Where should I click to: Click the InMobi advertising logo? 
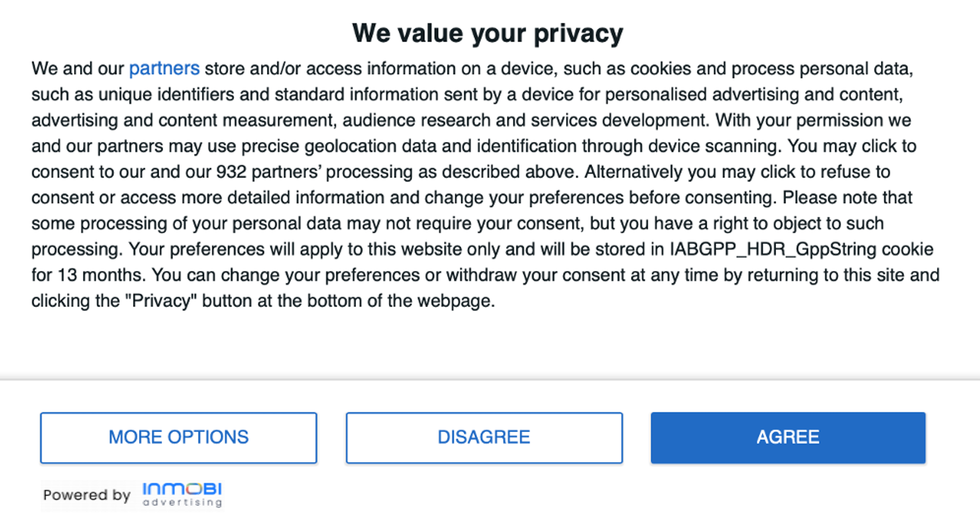click(x=182, y=494)
